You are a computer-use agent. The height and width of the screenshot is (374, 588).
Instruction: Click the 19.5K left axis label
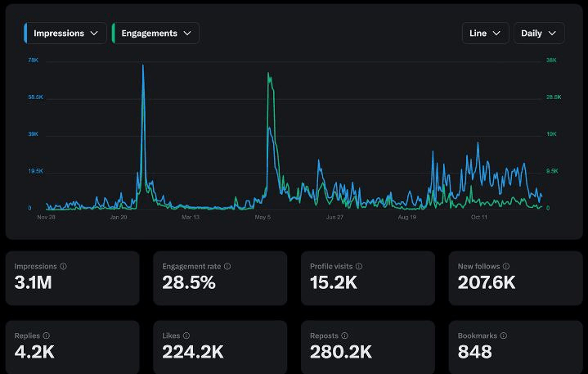point(35,171)
